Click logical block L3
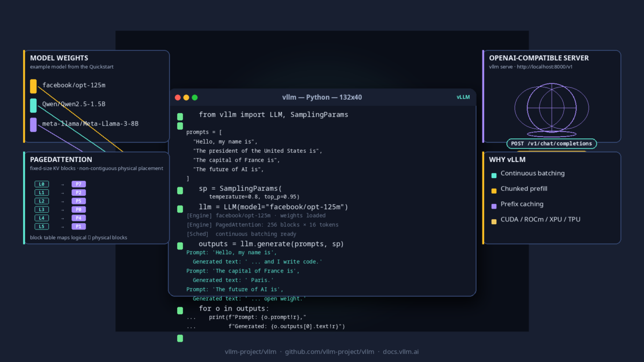This screenshot has width=644, height=362. [x=42, y=209]
